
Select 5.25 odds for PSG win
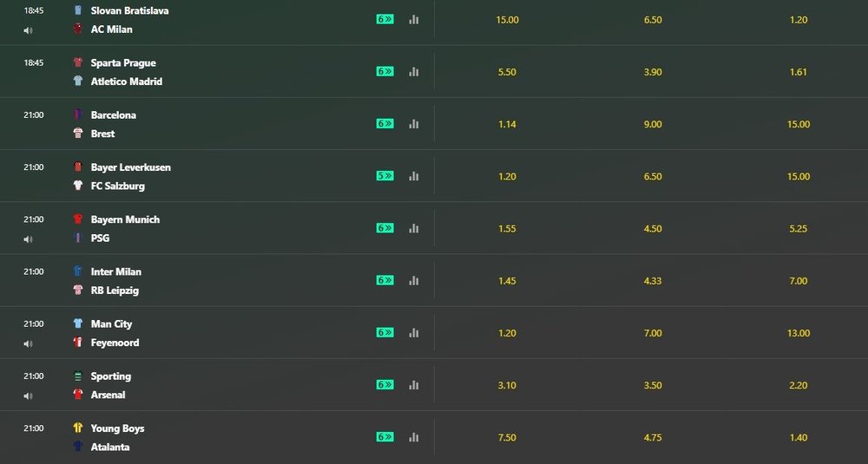pos(799,228)
